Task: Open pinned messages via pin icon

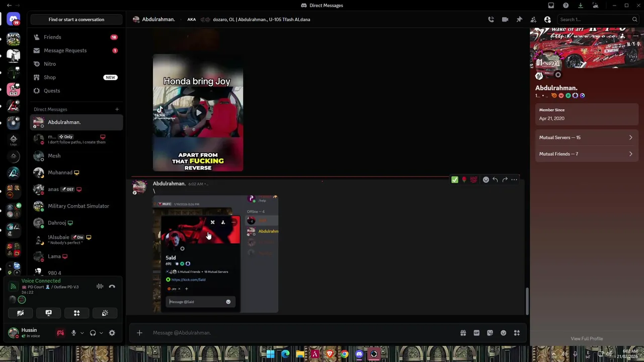Action: coord(519,20)
